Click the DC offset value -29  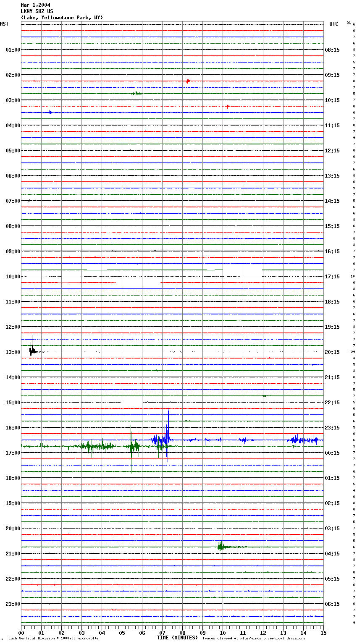(352, 352)
